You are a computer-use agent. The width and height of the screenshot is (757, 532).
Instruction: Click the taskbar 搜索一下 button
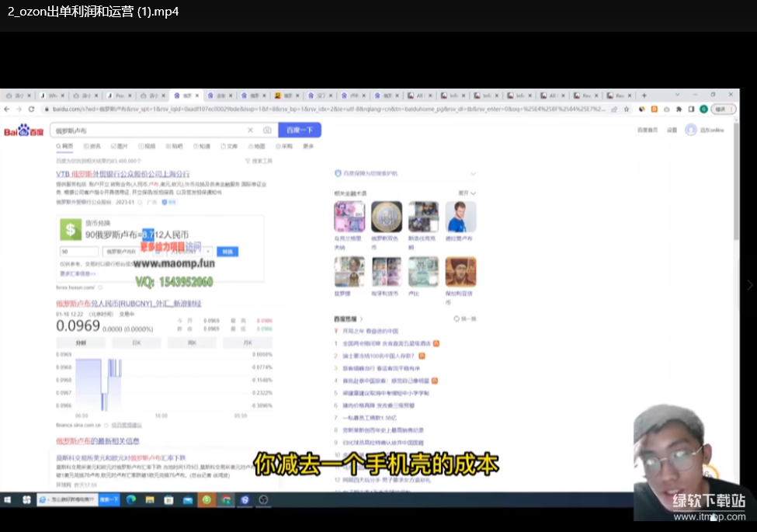[x=109, y=499]
